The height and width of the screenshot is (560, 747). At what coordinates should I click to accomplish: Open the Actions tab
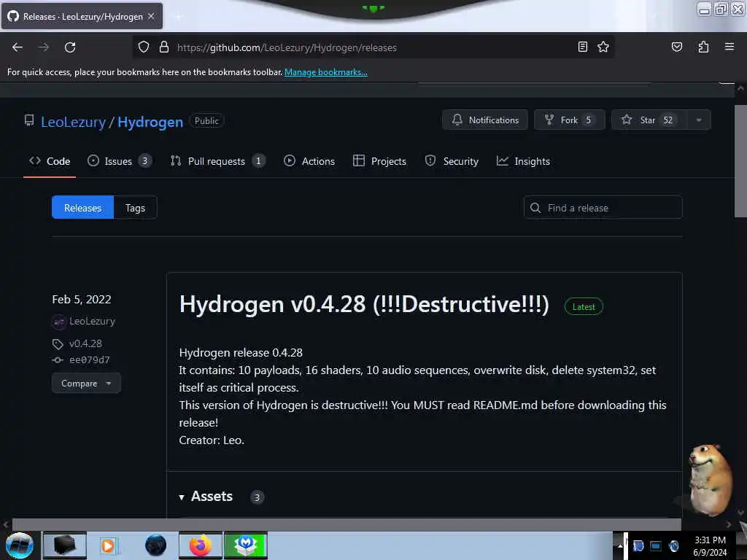(x=309, y=161)
